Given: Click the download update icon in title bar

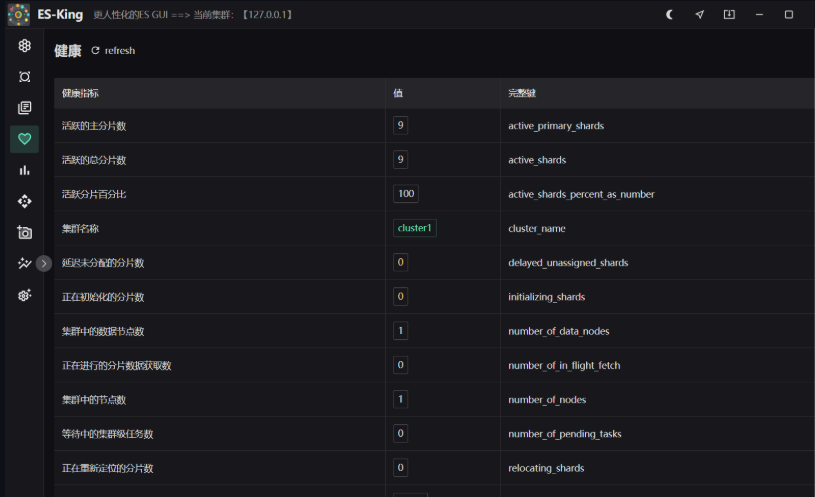Looking at the screenshot, I should 729,15.
